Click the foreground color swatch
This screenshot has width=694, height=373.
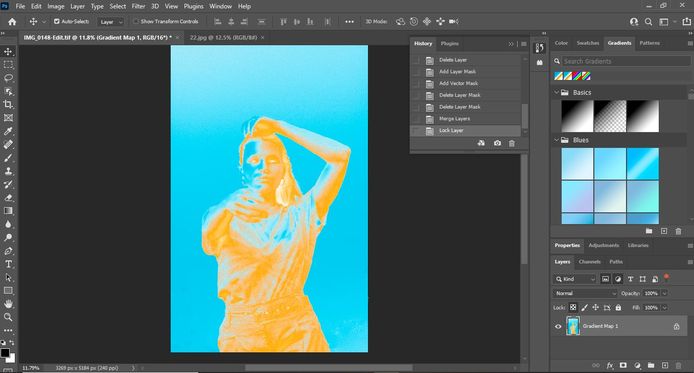tap(5, 353)
